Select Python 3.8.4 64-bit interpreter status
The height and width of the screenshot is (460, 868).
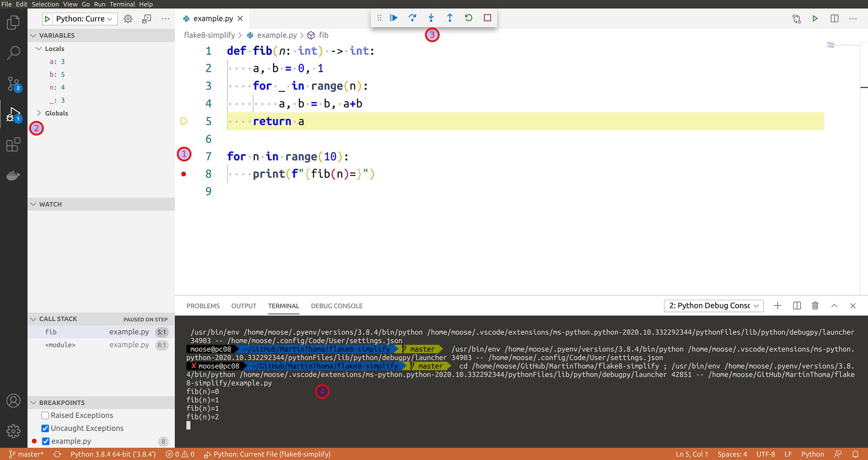click(113, 454)
